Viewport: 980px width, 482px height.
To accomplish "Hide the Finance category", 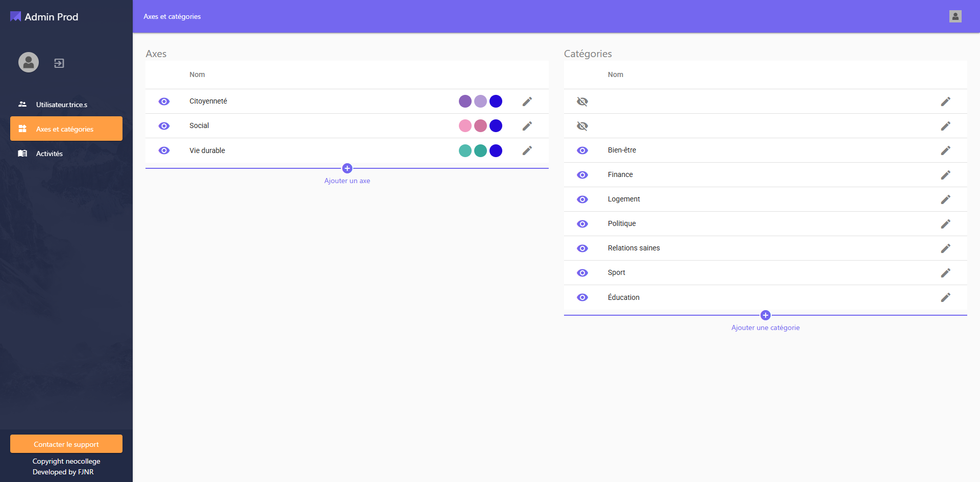I will [x=582, y=175].
